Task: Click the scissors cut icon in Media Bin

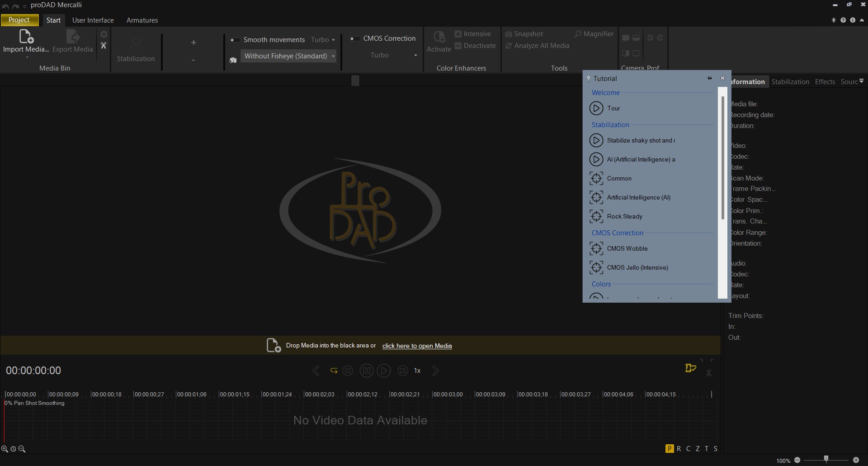Action: coord(104,45)
